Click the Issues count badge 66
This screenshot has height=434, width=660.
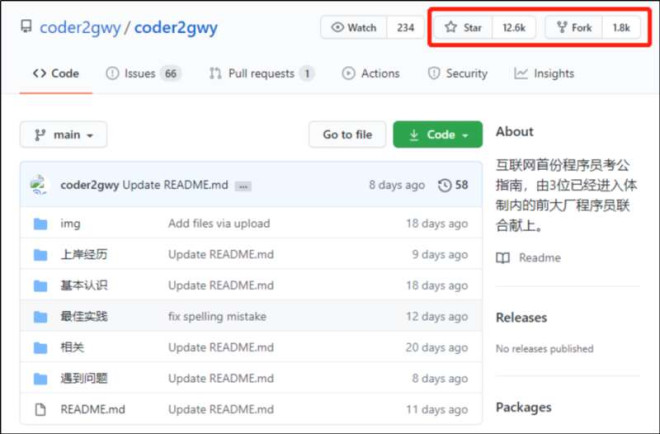click(x=170, y=74)
